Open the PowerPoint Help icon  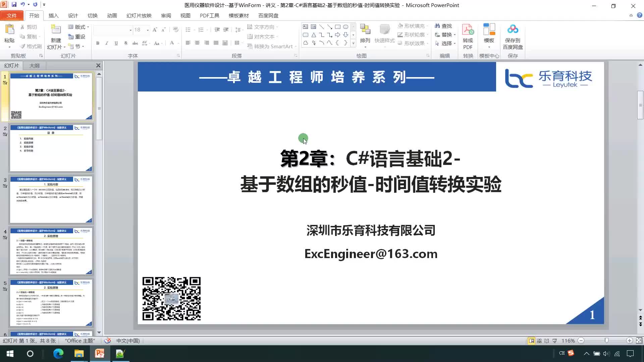click(x=639, y=15)
